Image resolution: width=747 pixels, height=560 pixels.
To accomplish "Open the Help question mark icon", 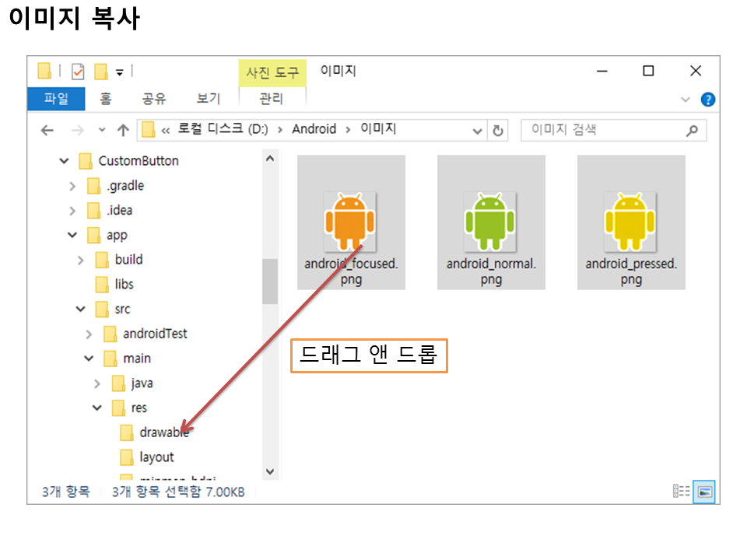I will [x=707, y=100].
